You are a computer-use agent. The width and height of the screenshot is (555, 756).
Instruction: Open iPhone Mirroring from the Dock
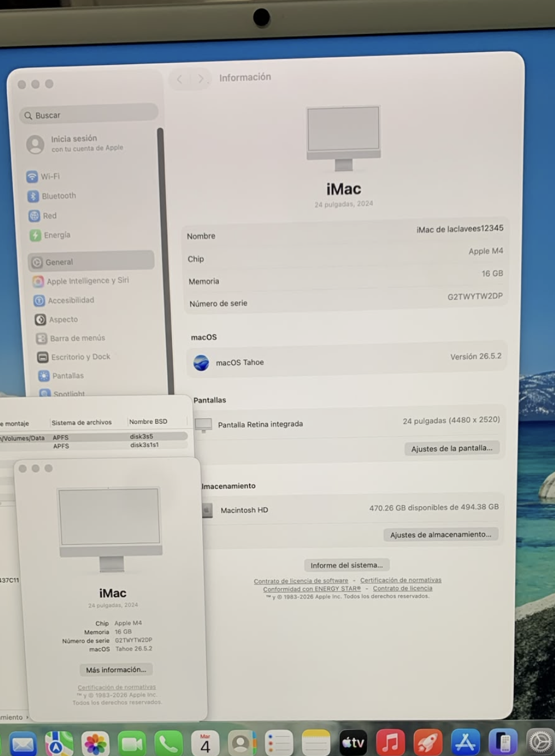503,742
